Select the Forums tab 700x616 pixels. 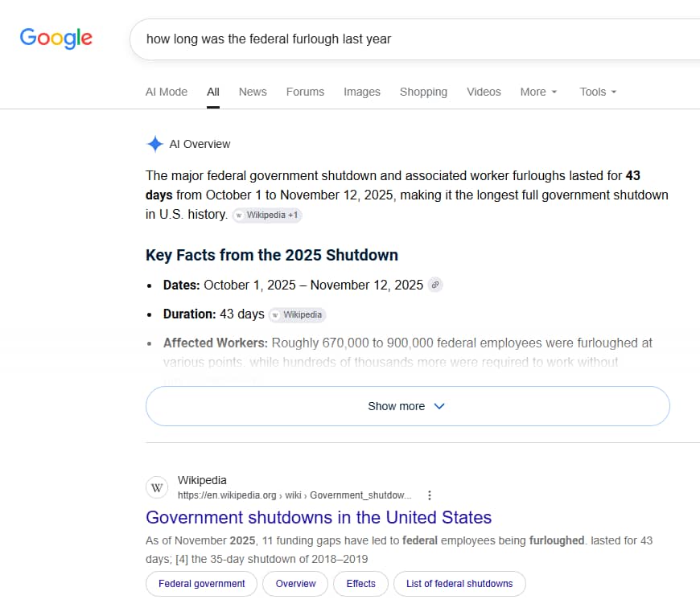click(x=306, y=92)
